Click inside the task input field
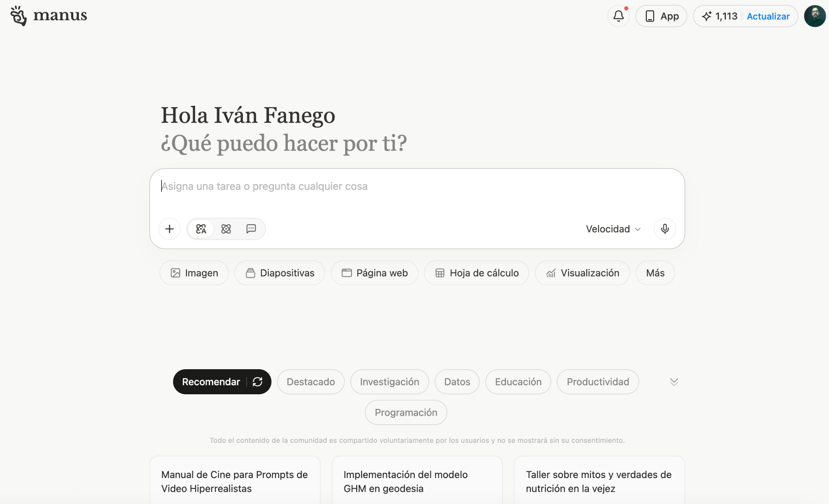Image resolution: width=829 pixels, height=504 pixels. click(364, 186)
